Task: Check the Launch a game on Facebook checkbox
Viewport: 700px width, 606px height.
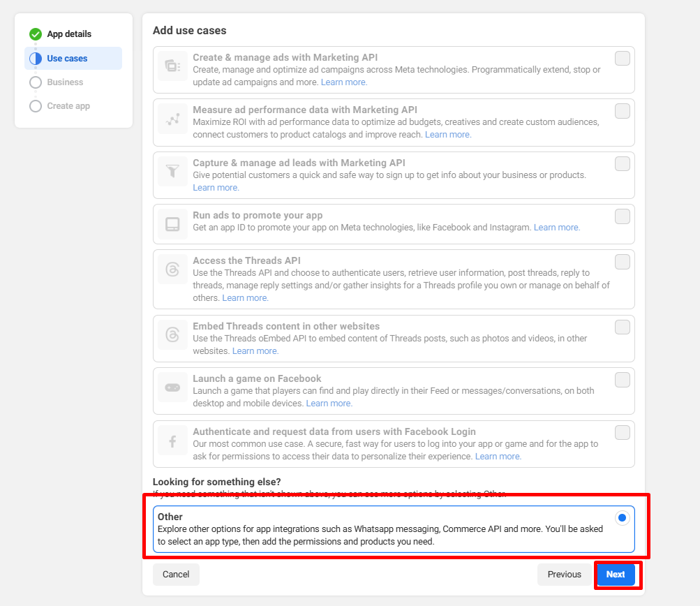Action: (x=622, y=380)
